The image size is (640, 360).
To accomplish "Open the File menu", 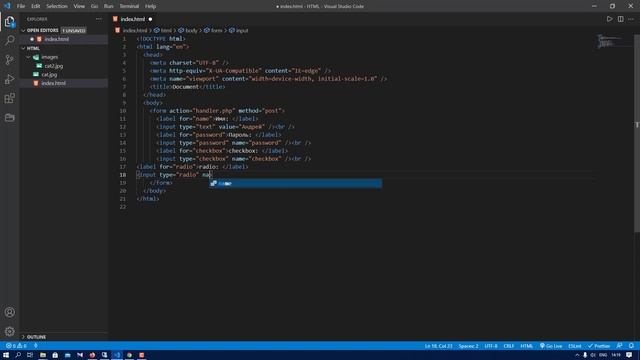I will [x=21, y=6].
